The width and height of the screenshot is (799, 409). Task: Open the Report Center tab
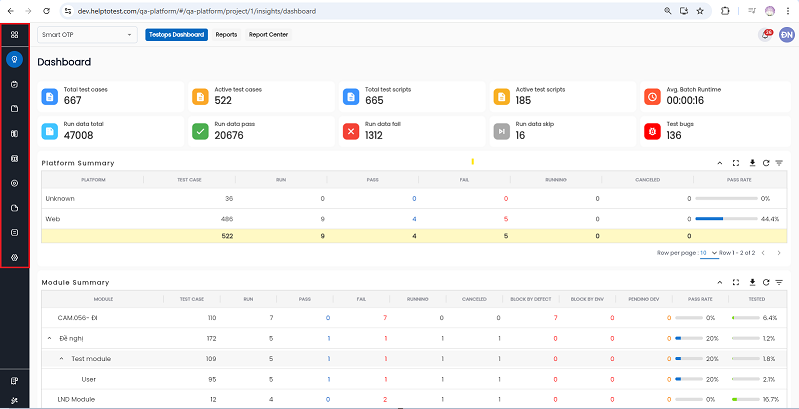268,35
